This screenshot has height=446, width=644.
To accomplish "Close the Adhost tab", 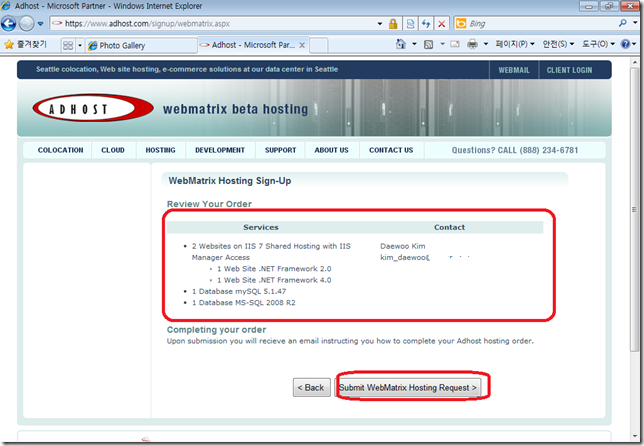I will click(302, 45).
